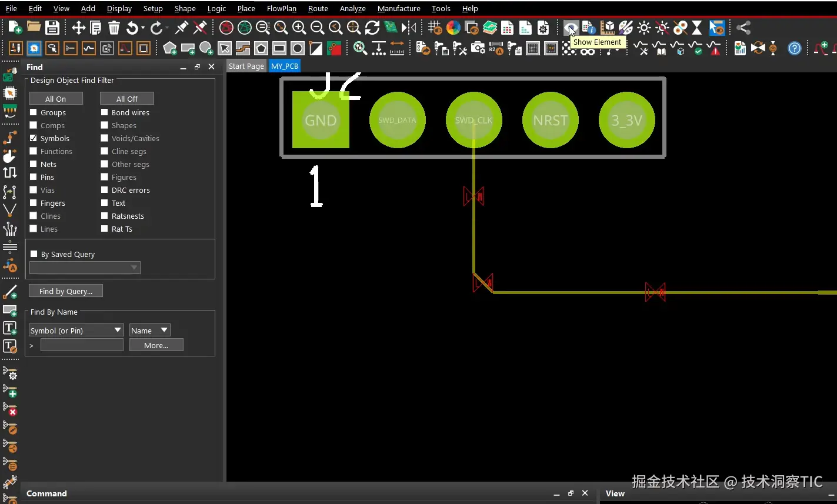Expand the Undo history dropdown arrow
The height and width of the screenshot is (504, 837).
[x=143, y=28]
